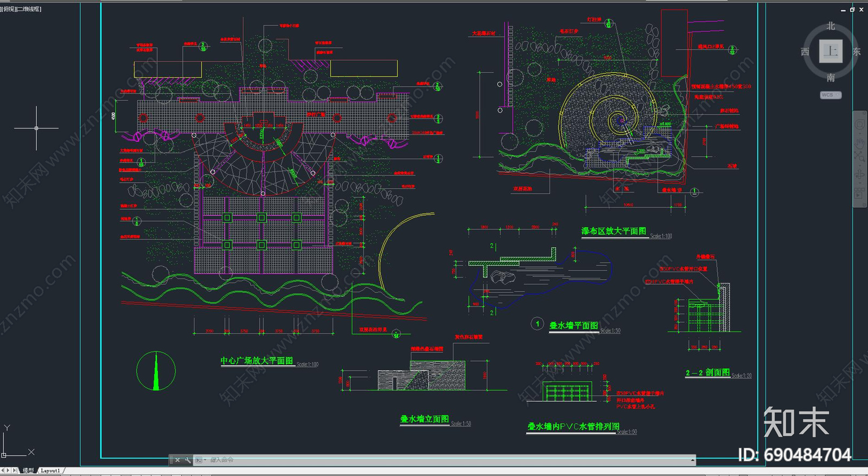Rotate view to 西 on the ViewCube
This screenshot has width=868, height=476.
805,52
